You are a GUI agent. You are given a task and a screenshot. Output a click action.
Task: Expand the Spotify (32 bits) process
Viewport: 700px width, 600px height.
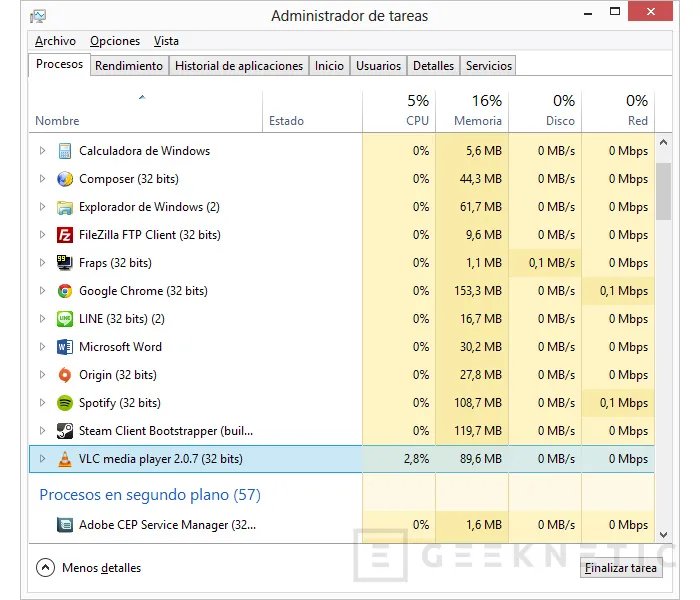pos(42,403)
